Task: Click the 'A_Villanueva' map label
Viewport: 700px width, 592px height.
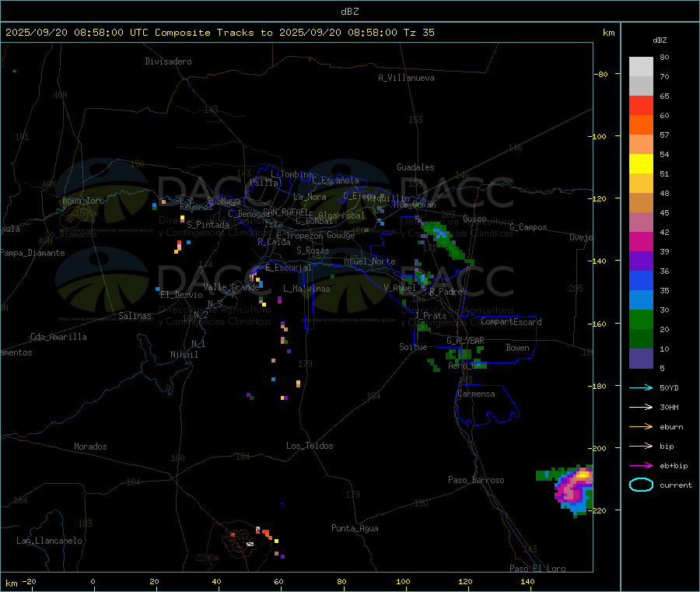Action: (406, 78)
